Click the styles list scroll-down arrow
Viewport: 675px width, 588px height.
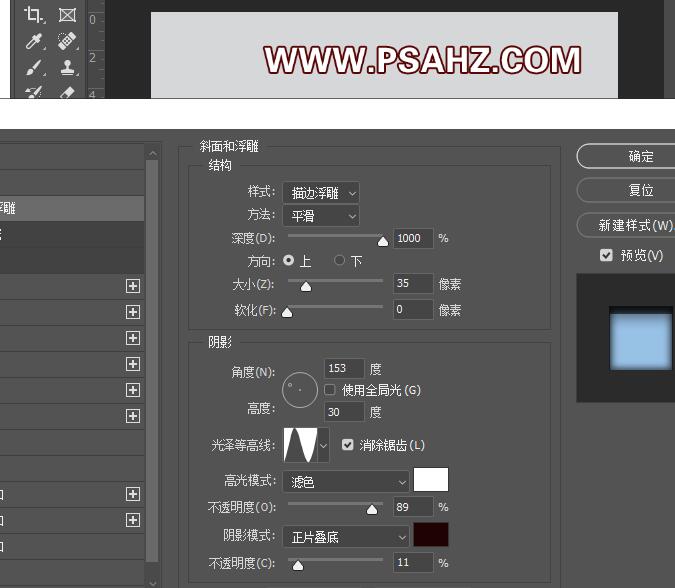[152, 582]
